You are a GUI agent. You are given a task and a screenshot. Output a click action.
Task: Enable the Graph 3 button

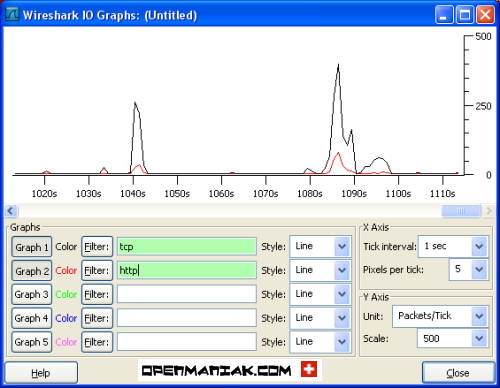pyautogui.click(x=32, y=294)
